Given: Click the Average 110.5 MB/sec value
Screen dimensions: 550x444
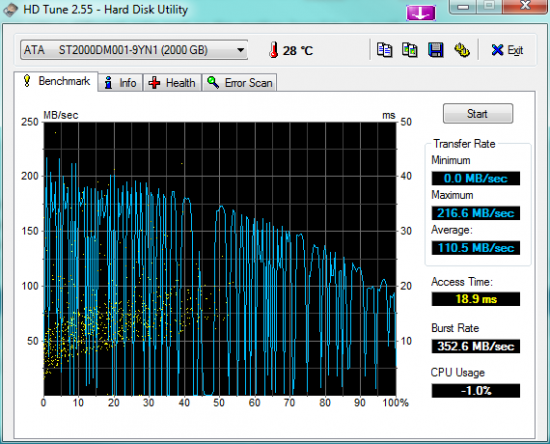Looking at the screenshot, I should [476, 248].
